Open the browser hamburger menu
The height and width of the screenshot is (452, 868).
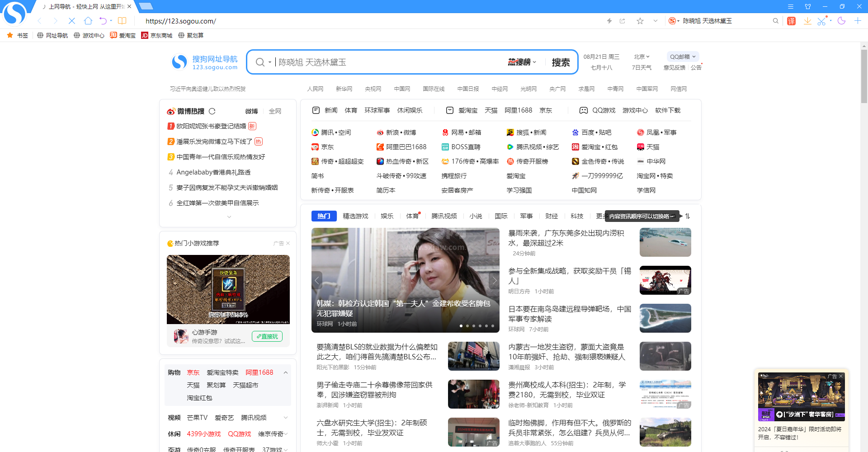(791, 6)
